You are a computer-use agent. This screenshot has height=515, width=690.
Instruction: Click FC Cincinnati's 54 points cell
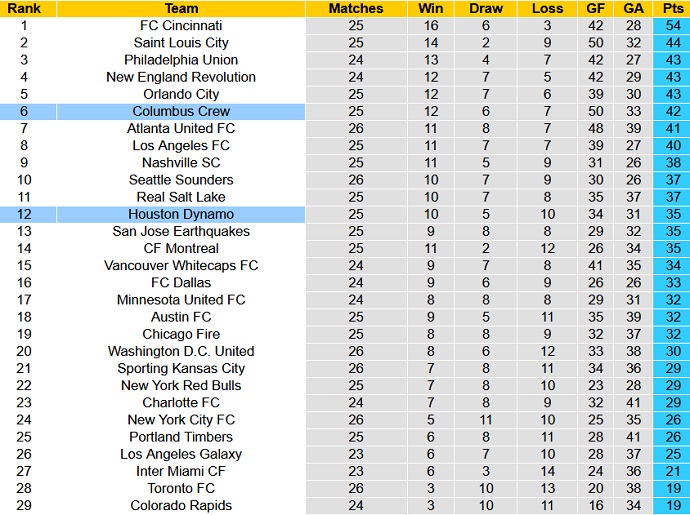669,25
